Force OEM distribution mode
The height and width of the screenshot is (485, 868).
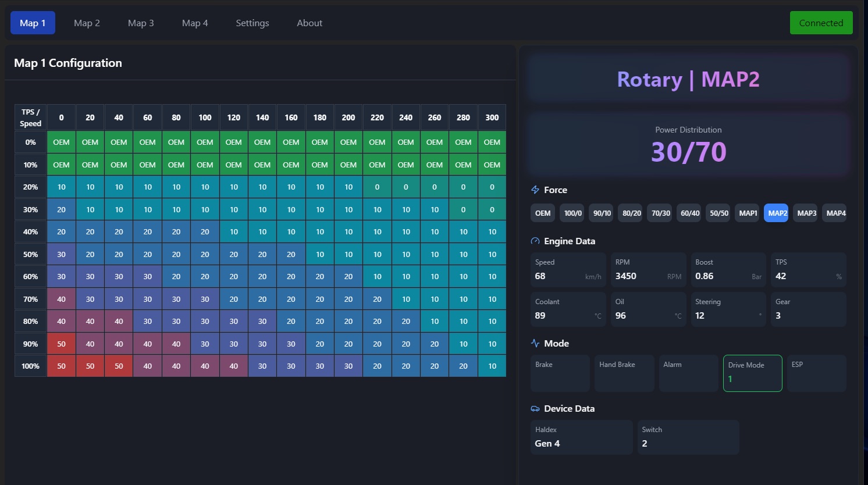click(x=543, y=213)
